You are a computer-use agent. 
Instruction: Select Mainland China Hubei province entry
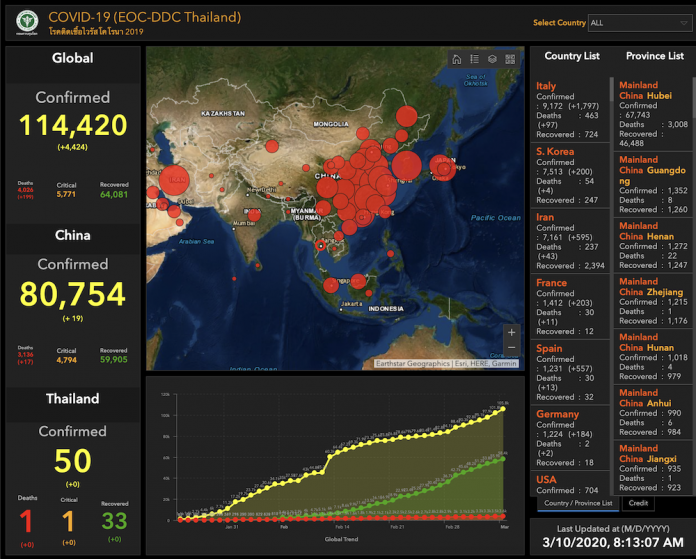[x=653, y=114]
